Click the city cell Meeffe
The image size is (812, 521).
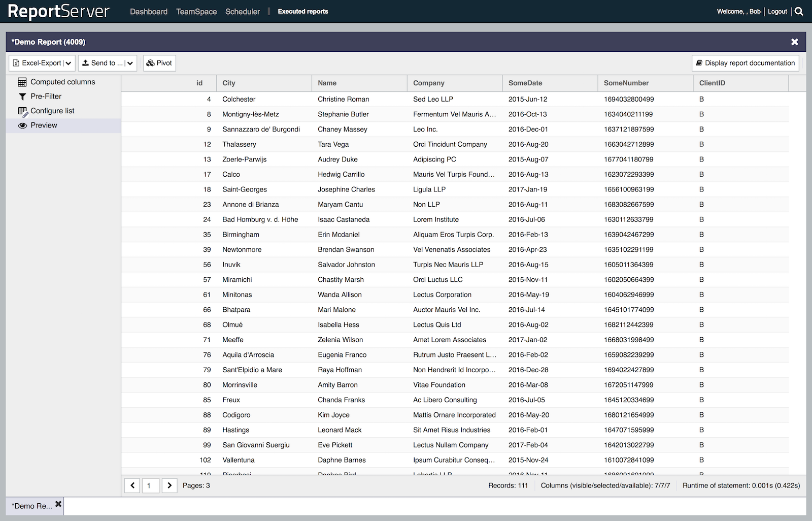[233, 340]
